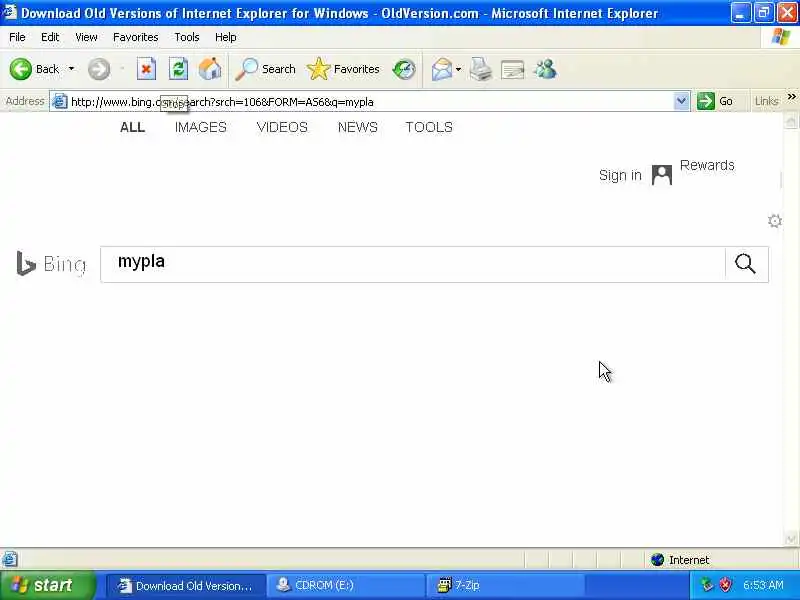The width and height of the screenshot is (800, 600).
Task: Open the Edit menu
Action: click(50, 37)
